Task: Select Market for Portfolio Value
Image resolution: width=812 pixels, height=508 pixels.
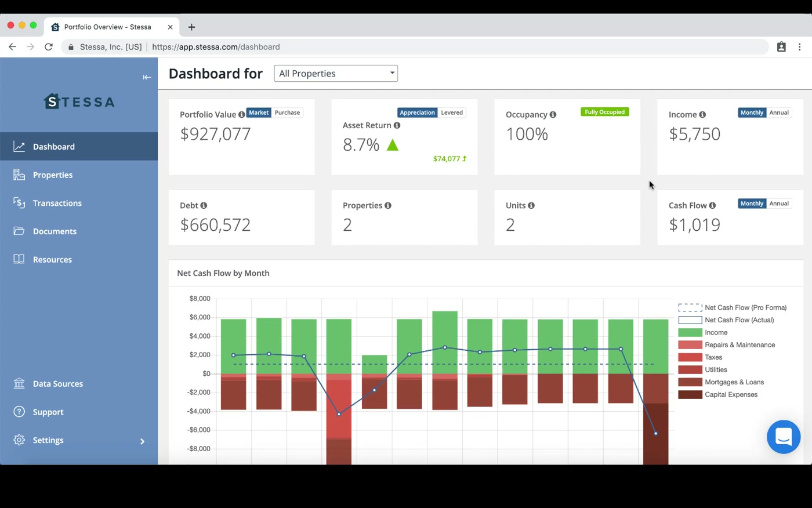Action: tap(259, 113)
